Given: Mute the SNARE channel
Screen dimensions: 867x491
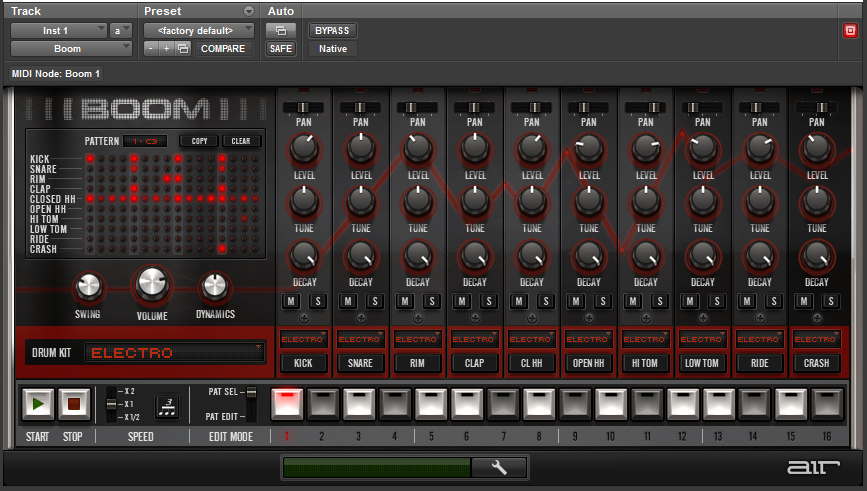Looking at the screenshot, I should point(348,301).
